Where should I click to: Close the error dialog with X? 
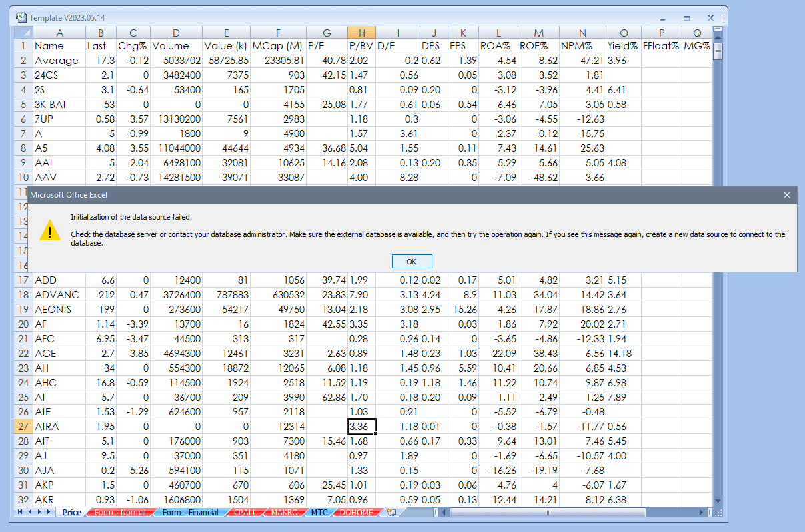coord(787,195)
